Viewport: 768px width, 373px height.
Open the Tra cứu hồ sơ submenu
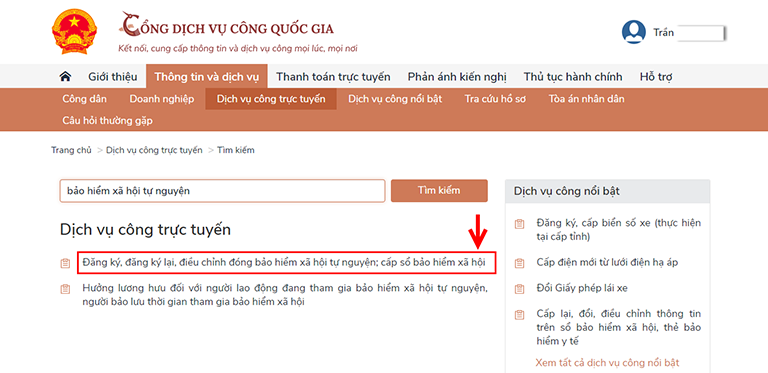pyautogui.click(x=495, y=99)
